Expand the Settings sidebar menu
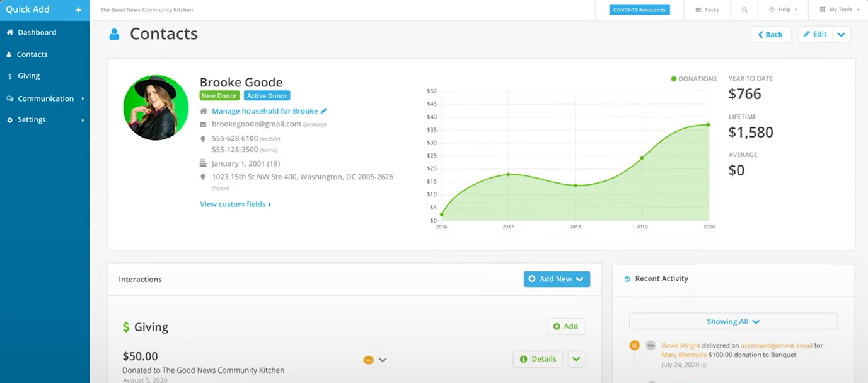This screenshot has height=383, width=868. click(x=45, y=119)
